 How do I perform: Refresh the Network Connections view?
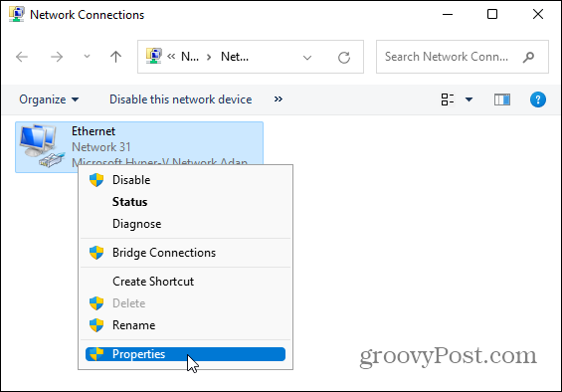(344, 58)
